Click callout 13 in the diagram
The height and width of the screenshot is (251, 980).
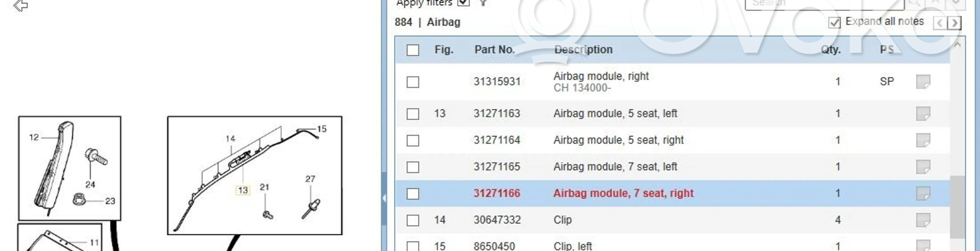(x=243, y=190)
